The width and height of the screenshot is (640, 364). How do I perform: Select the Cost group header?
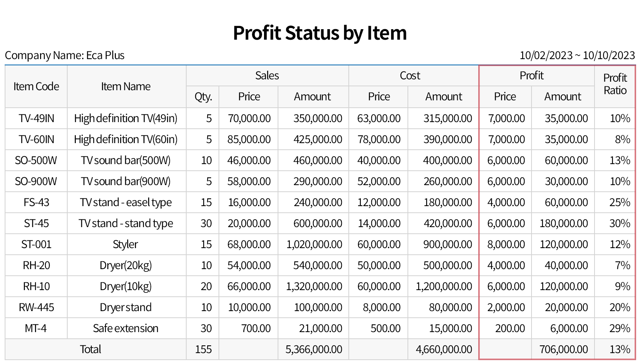[410, 75]
